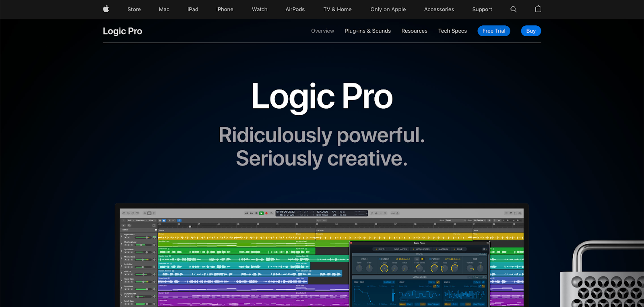Go to the Mac section in the top nav
The image size is (644, 307).
(164, 9)
